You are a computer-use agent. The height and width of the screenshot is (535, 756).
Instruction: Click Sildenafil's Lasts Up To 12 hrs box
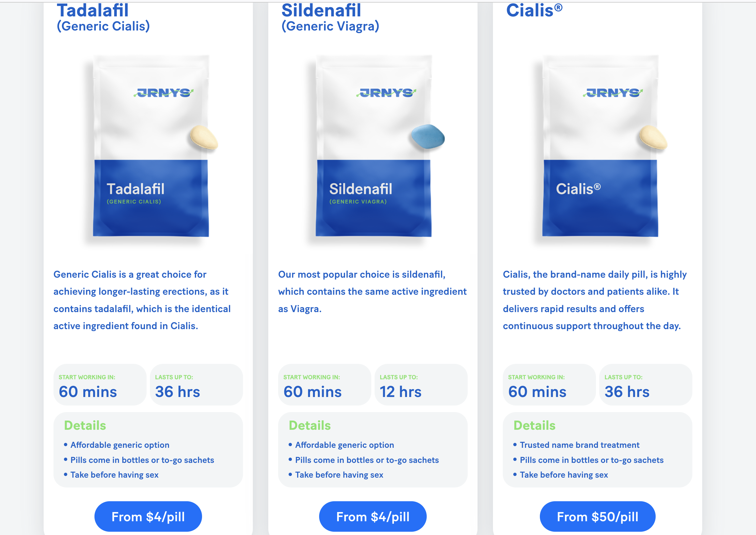tap(421, 385)
